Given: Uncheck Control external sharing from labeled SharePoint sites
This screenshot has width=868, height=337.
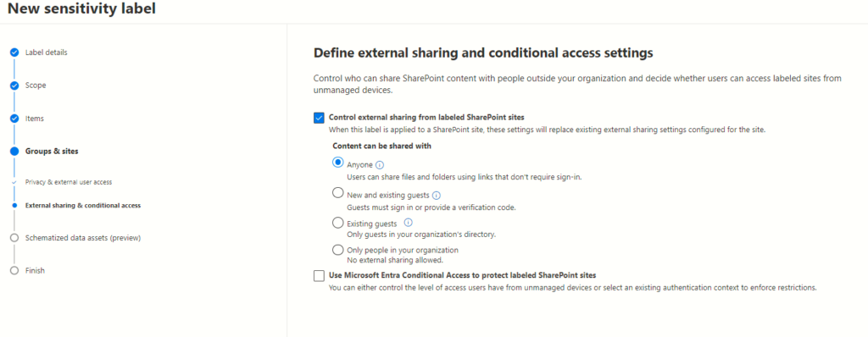Looking at the screenshot, I should tap(319, 118).
